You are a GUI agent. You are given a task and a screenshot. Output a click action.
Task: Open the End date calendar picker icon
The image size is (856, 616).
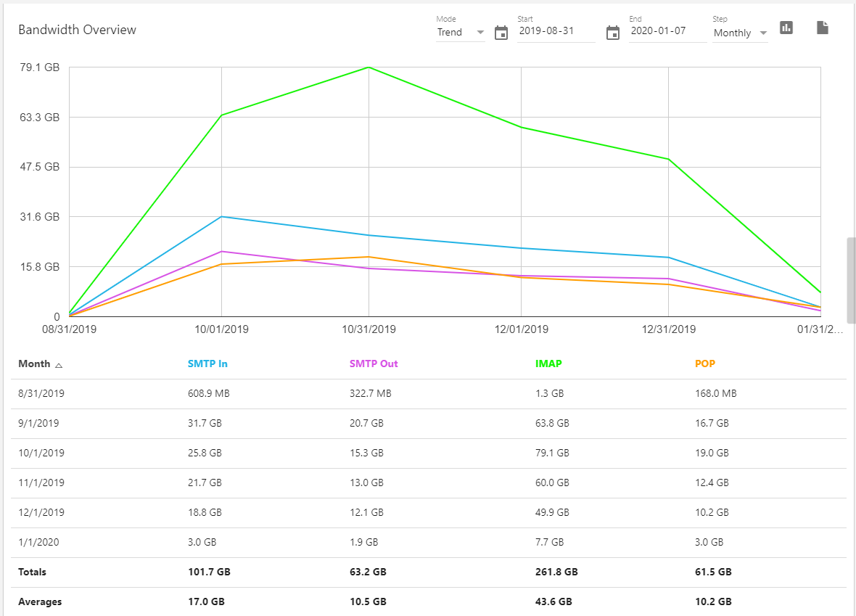tap(613, 33)
